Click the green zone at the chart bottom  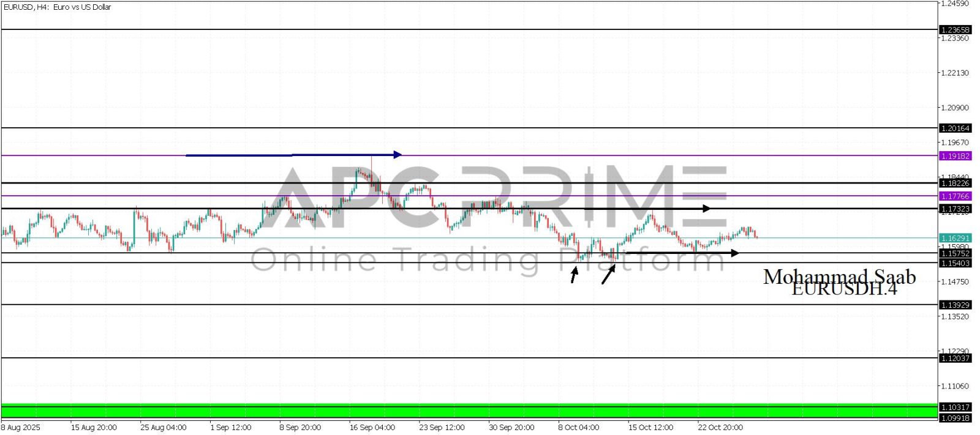pos(469,411)
